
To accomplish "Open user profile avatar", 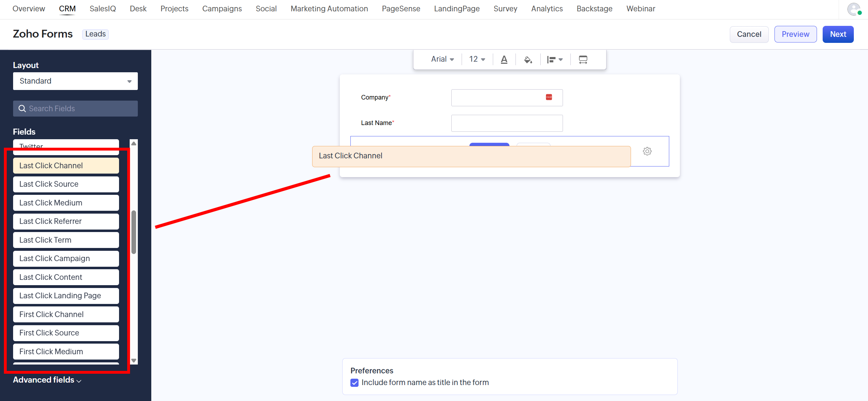I will click(854, 9).
